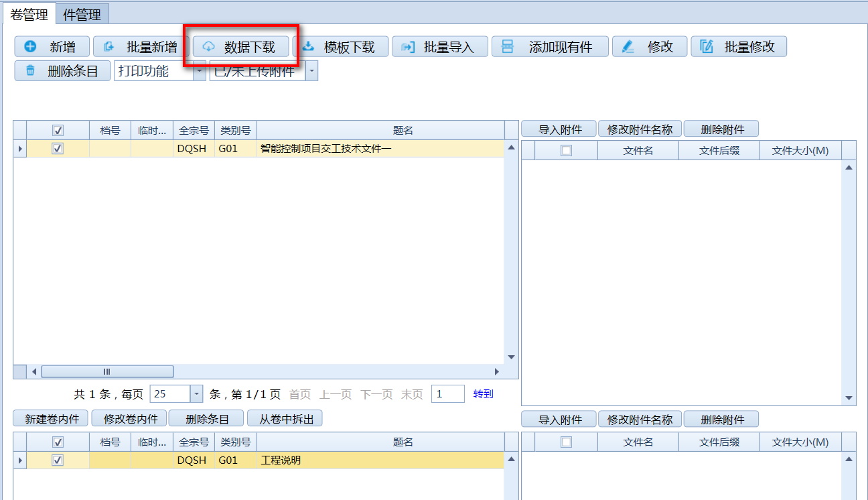Select the 批量导入 arrow icon
868x500 pixels.
pos(409,46)
